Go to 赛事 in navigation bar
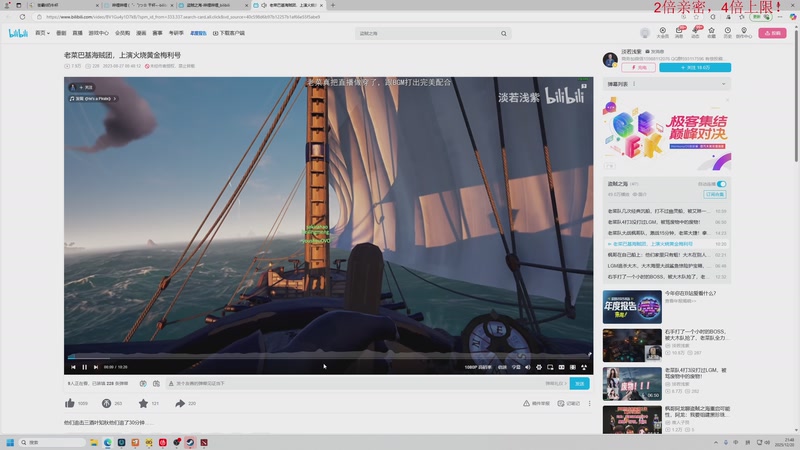The image size is (800, 450). click(157, 33)
